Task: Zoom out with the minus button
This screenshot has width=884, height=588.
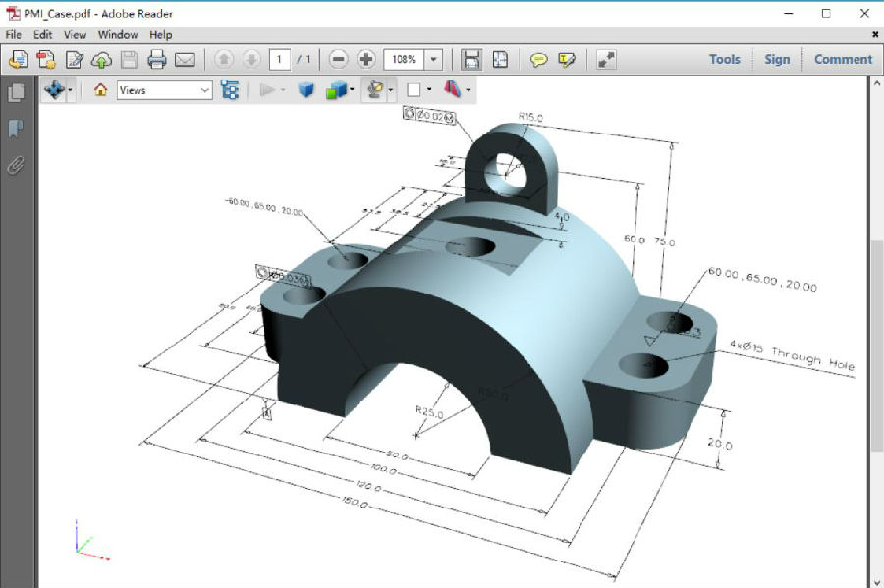Action: [x=338, y=59]
